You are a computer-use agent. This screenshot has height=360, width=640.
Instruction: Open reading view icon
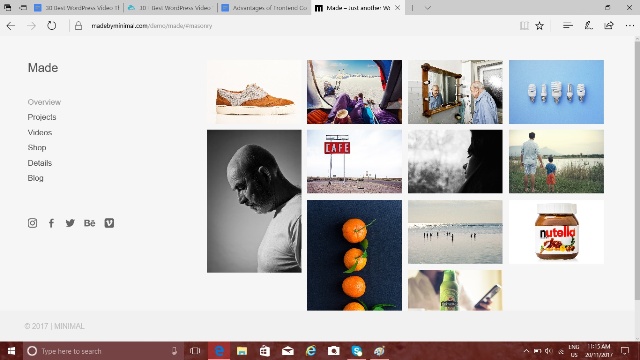tap(524, 26)
